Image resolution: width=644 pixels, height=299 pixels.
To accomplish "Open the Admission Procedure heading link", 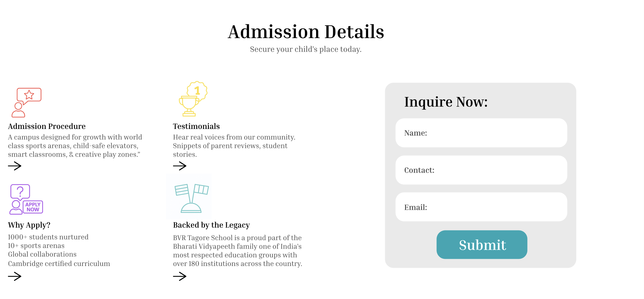I will point(47,126).
